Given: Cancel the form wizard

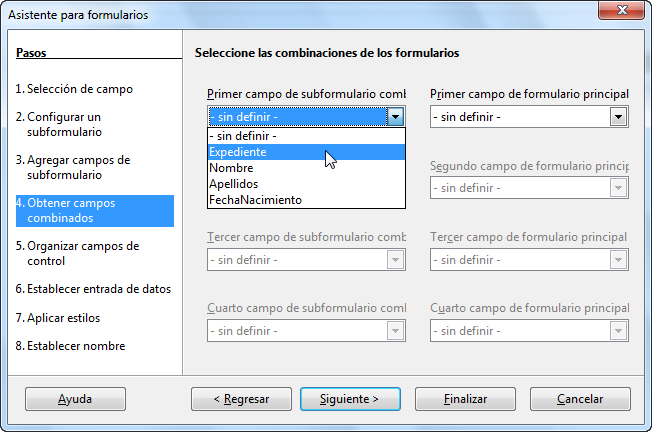Looking at the screenshot, I should [580, 399].
